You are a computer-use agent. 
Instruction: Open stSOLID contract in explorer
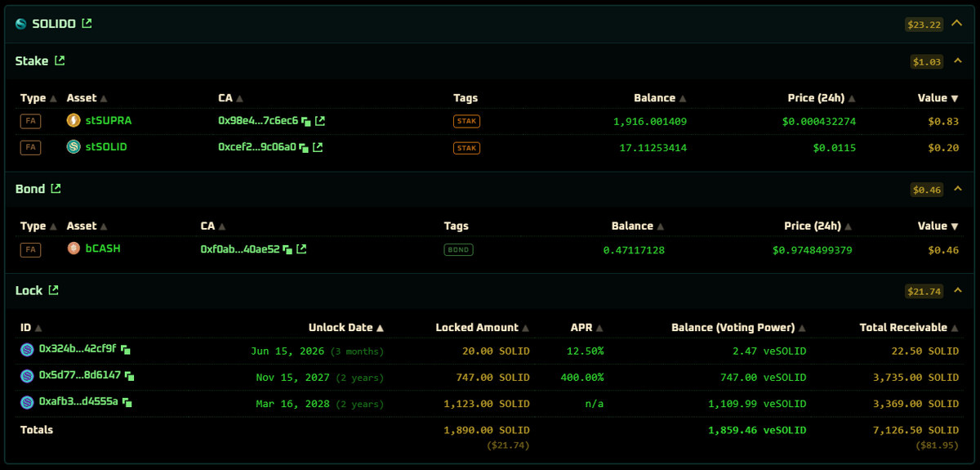click(x=318, y=148)
